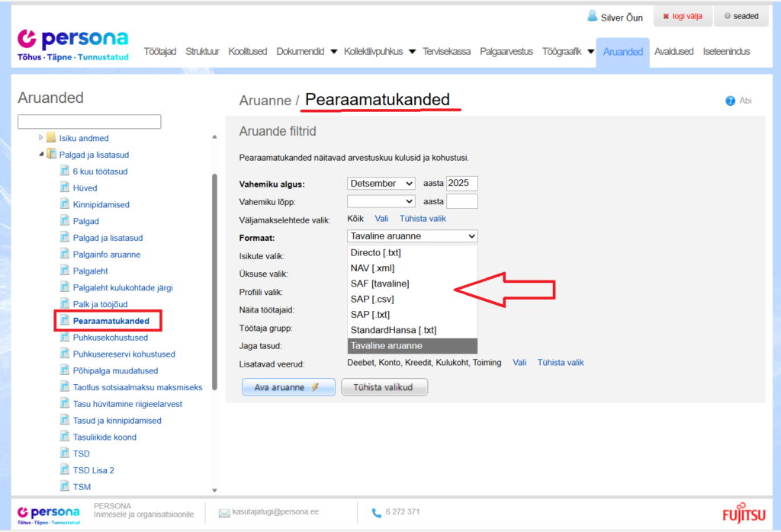Open the Vahemiku lõpp month dropdown

(x=380, y=200)
